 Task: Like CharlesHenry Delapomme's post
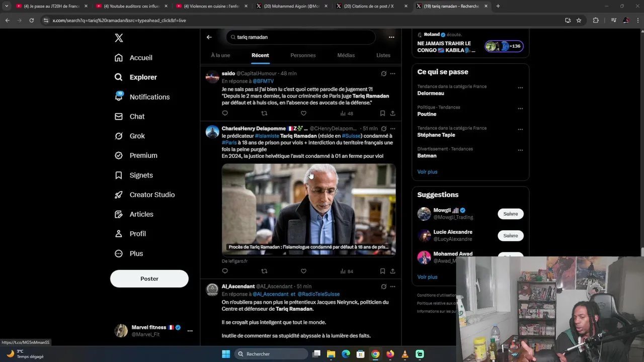(303, 271)
